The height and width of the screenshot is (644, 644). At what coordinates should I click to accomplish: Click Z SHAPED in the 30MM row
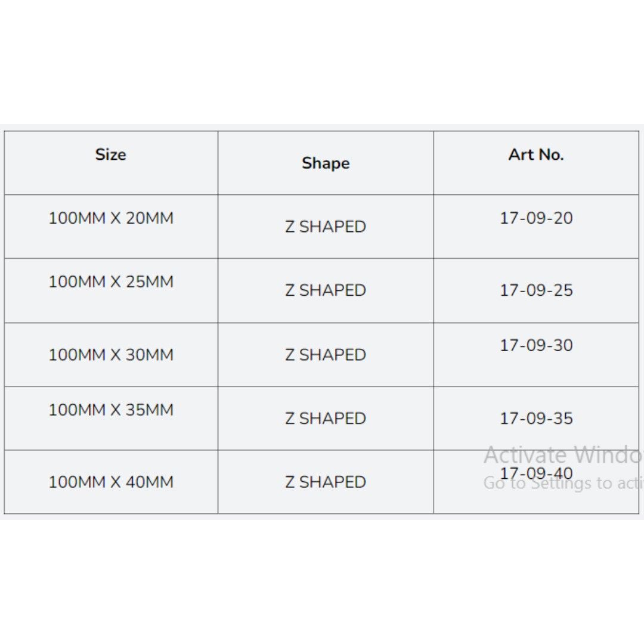(x=326, y=355)
